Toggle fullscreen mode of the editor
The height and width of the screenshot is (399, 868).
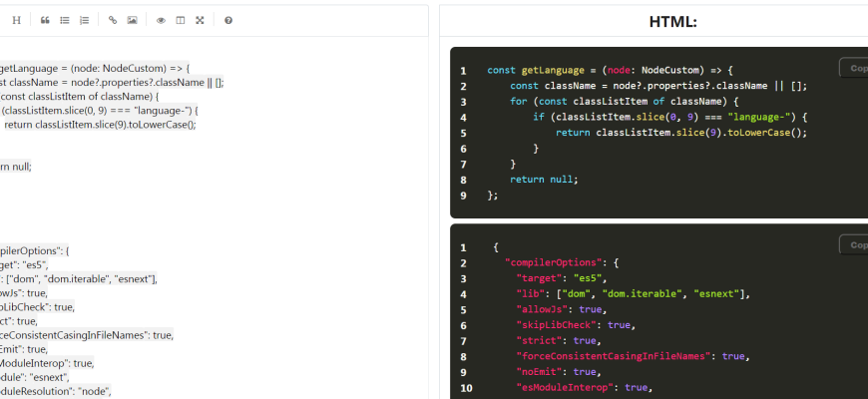pyautogui.click(x=200, y=20)
